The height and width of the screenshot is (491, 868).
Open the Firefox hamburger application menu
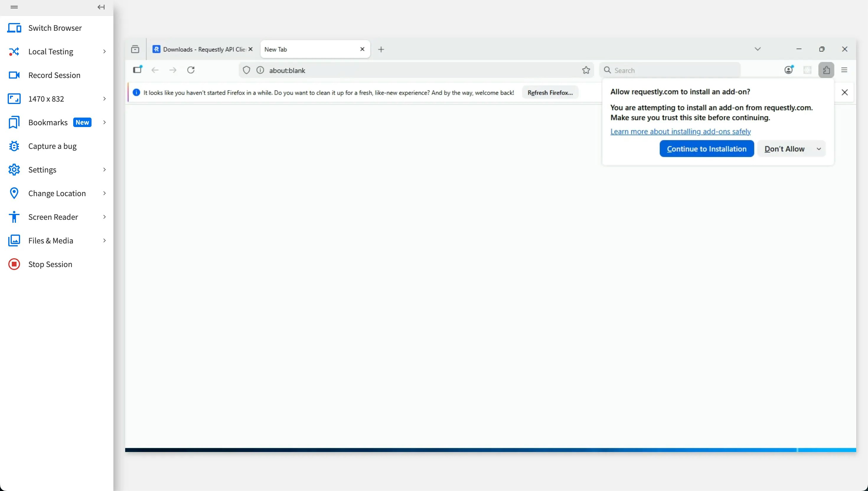coord(844,70)
